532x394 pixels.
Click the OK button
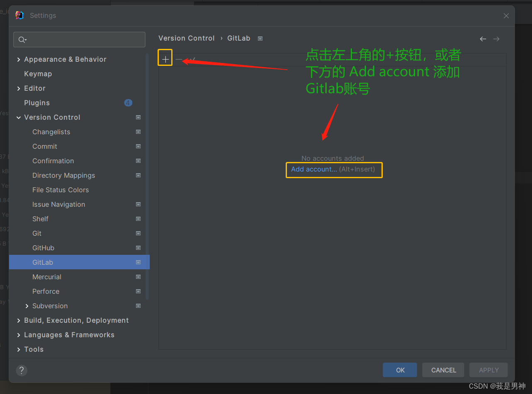(400, 370)
